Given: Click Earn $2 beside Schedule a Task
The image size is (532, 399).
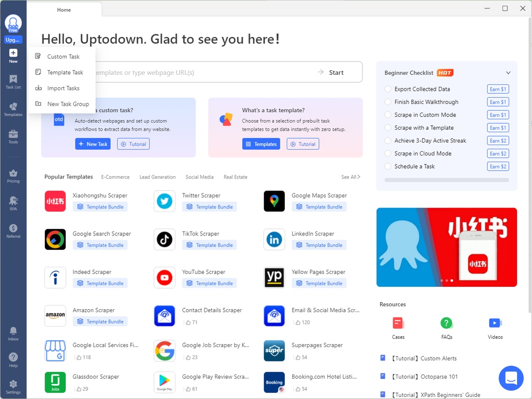Looking at the screenshot, I should [x=498, y=166].
